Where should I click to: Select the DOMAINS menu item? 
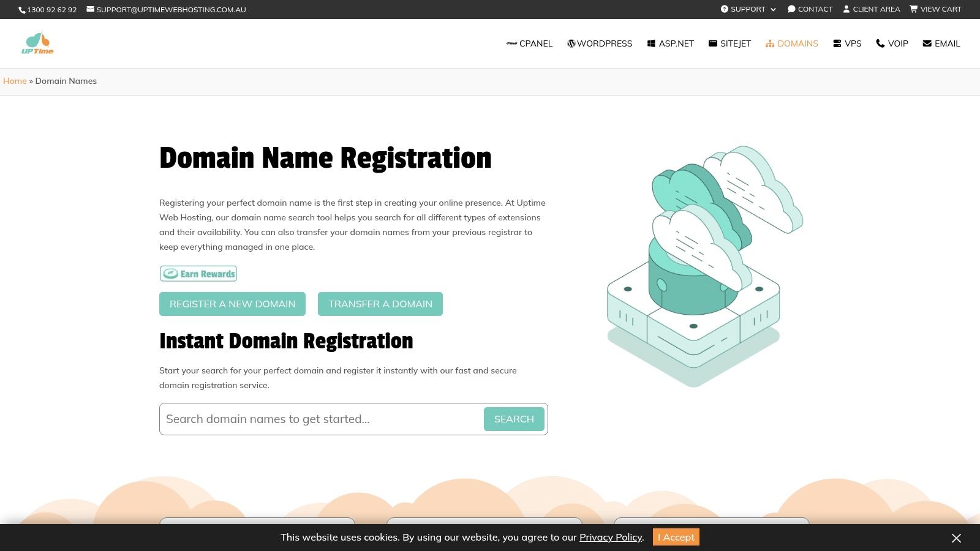click(792, 43)
